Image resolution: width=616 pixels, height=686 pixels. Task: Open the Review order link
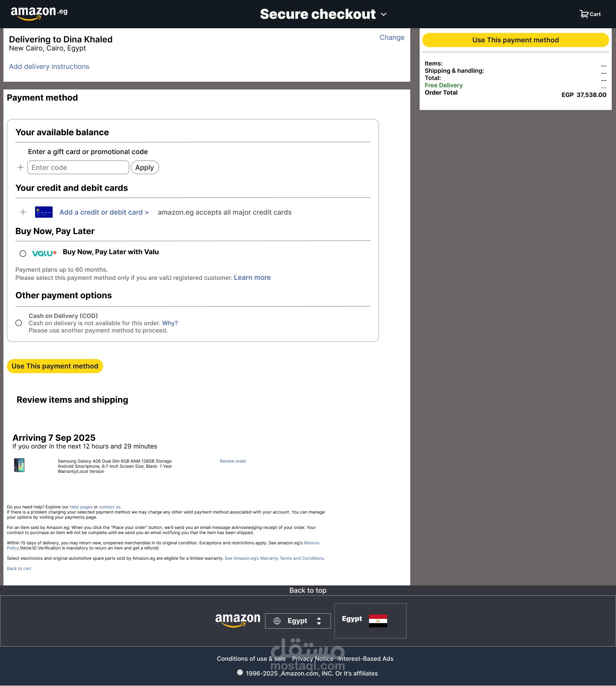coord(233,461)
